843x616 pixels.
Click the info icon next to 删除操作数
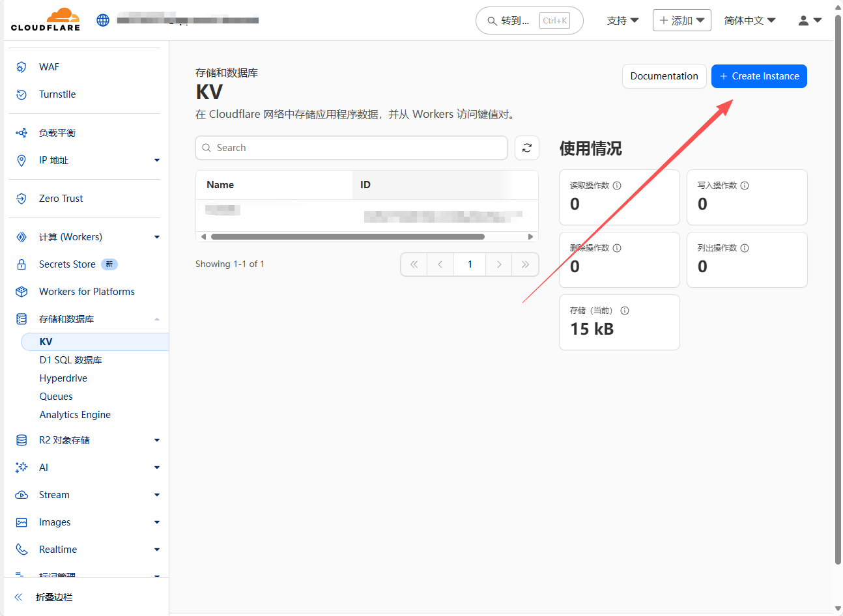(617, 248)
